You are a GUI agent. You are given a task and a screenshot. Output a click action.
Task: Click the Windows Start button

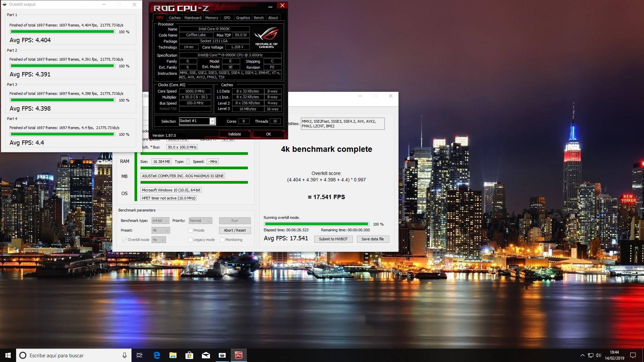(x=8, y=355)
